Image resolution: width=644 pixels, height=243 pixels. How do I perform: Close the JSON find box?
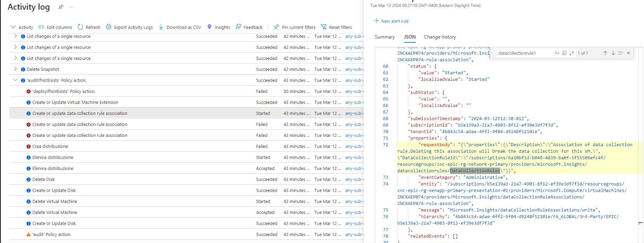(628, 53)
